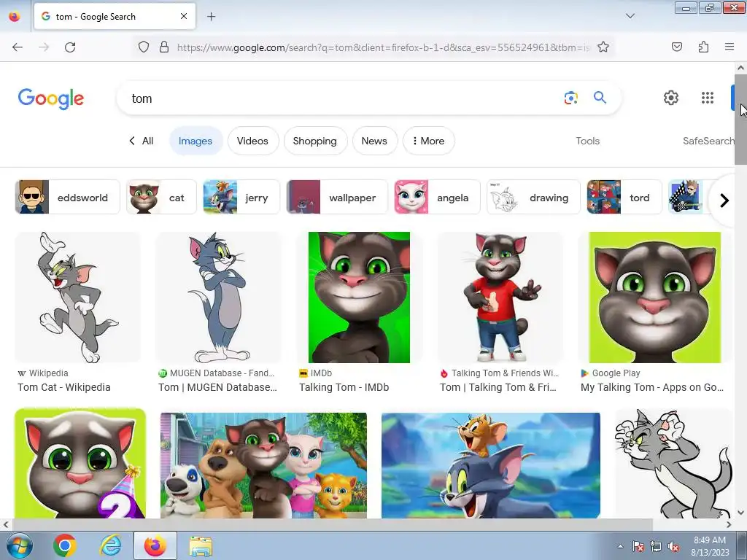Open the Firefox extensions puzzle icon
The image size is (747, 560).
coord(703,47)
